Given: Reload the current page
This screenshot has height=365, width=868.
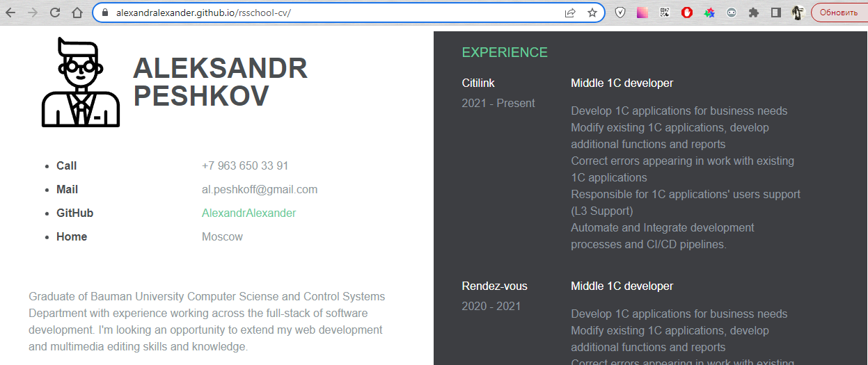Looking at the screenshot, I should (x=55, y=13).
